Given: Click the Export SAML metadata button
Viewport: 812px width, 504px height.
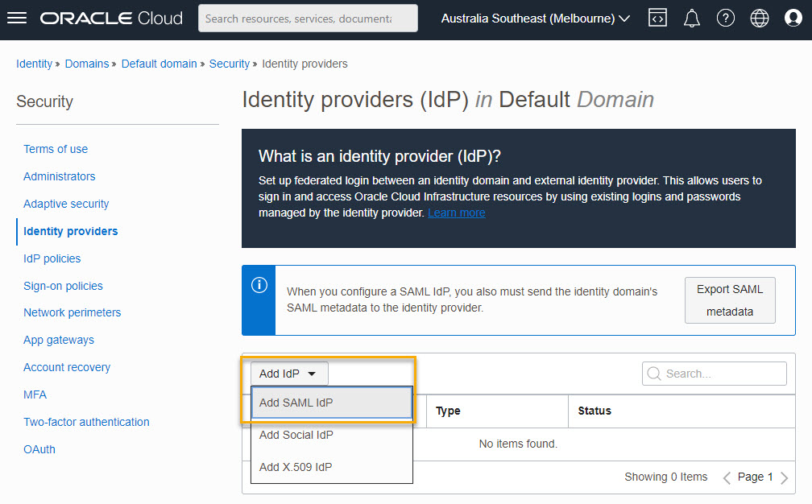Looking at the screenshot, I should 730,300.
